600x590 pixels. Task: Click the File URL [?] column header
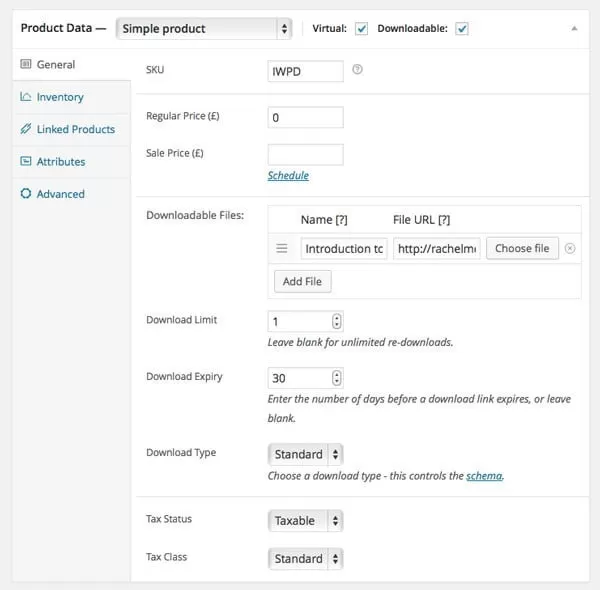click(421, 220)
